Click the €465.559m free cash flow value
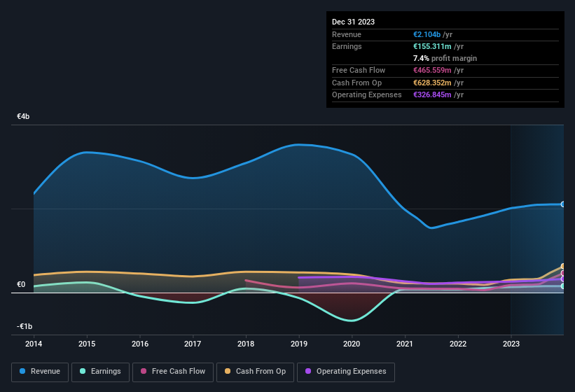This screenshot has height=392, width=575. click(432, 70)
